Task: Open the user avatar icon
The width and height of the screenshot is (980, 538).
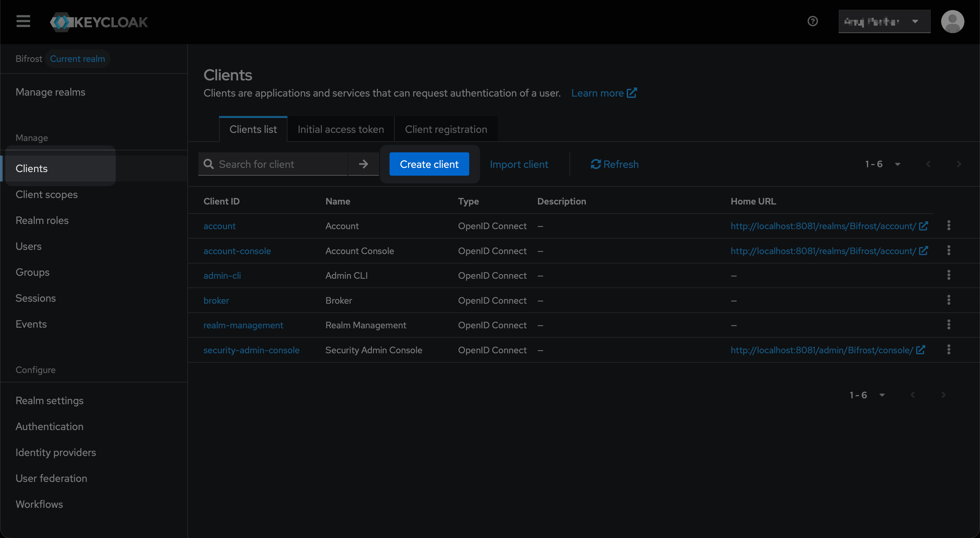Action: [952, 21]
